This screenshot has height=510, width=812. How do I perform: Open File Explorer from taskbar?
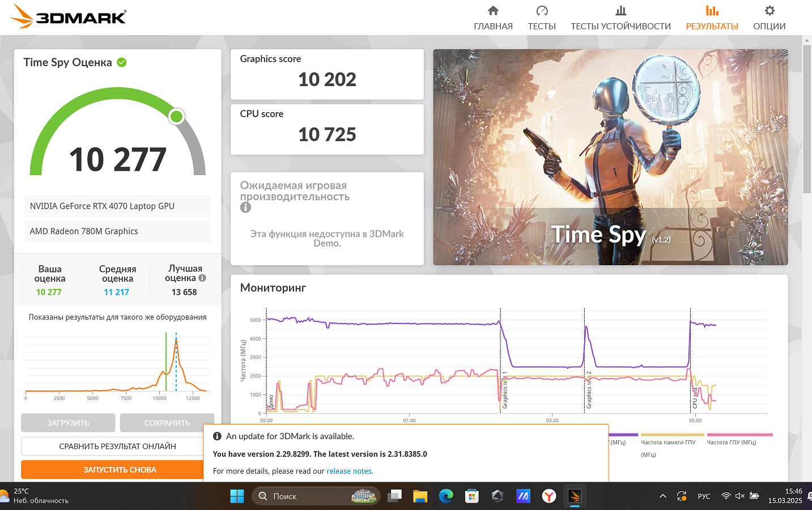pos(420,496)
